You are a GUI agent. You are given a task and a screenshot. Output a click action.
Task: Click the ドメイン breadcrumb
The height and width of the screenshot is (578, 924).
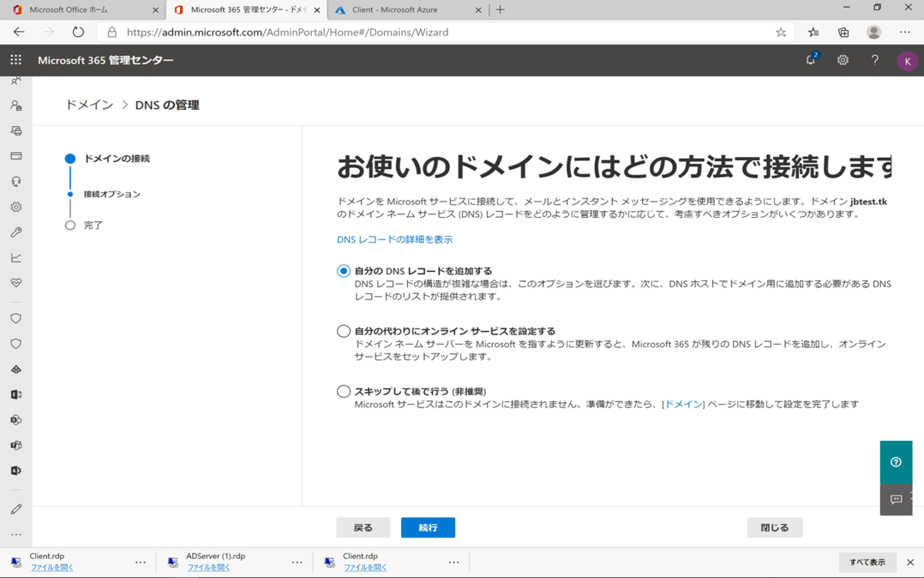tap(89, 105)
